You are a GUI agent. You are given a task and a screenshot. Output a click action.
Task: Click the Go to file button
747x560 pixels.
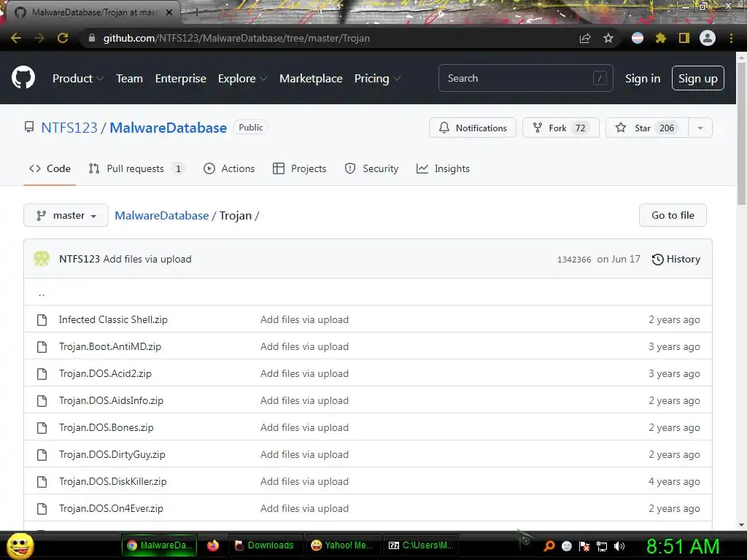point(673,215)
